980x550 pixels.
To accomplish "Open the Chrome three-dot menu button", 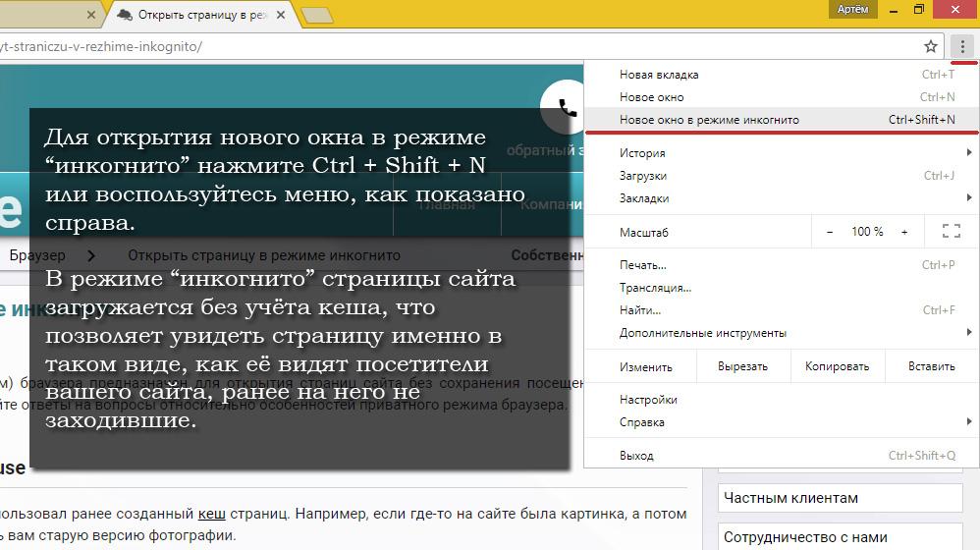I will (x=962, y=46).
